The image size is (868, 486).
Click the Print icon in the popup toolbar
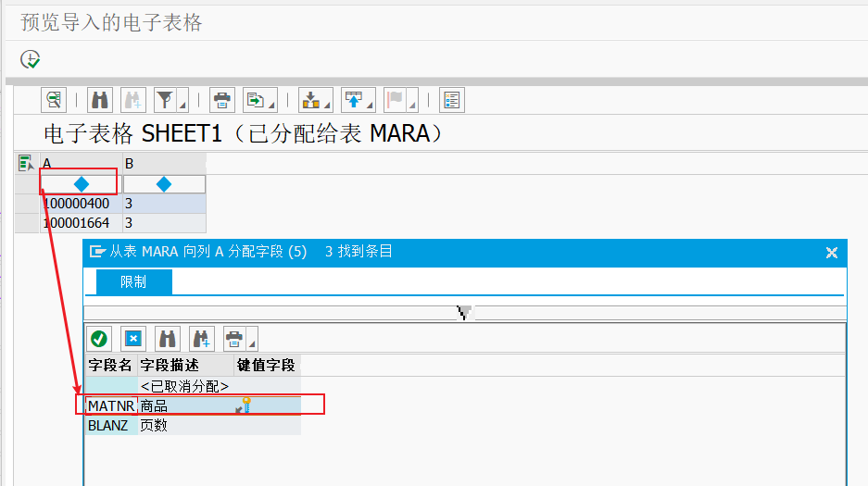[x=234, y=339]
